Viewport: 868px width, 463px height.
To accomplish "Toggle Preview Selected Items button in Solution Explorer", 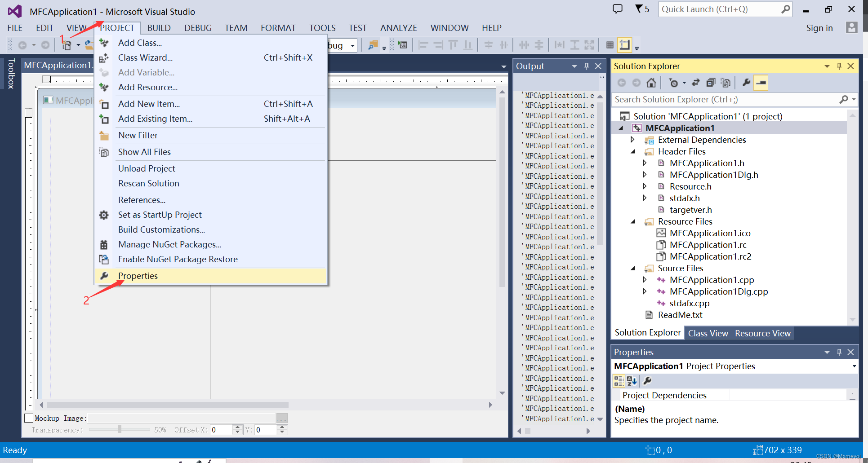I will [x=761, y=83].
